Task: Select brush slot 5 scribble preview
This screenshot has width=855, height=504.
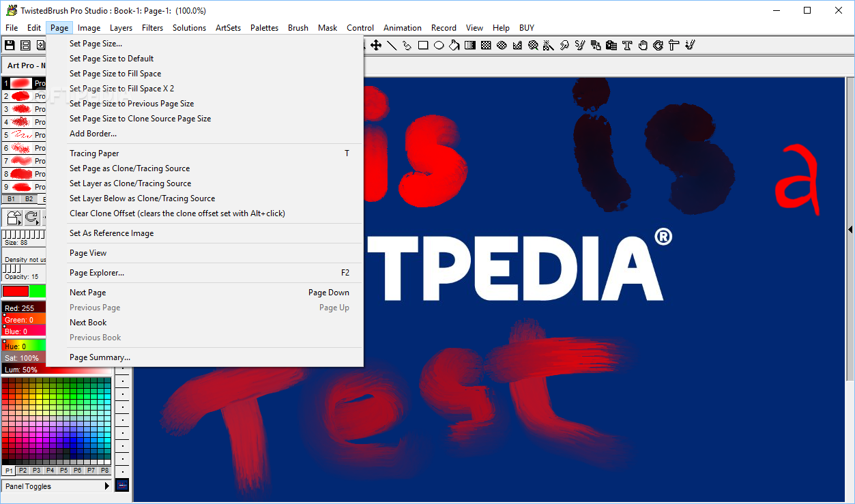Action: click(x=21, y=135)
